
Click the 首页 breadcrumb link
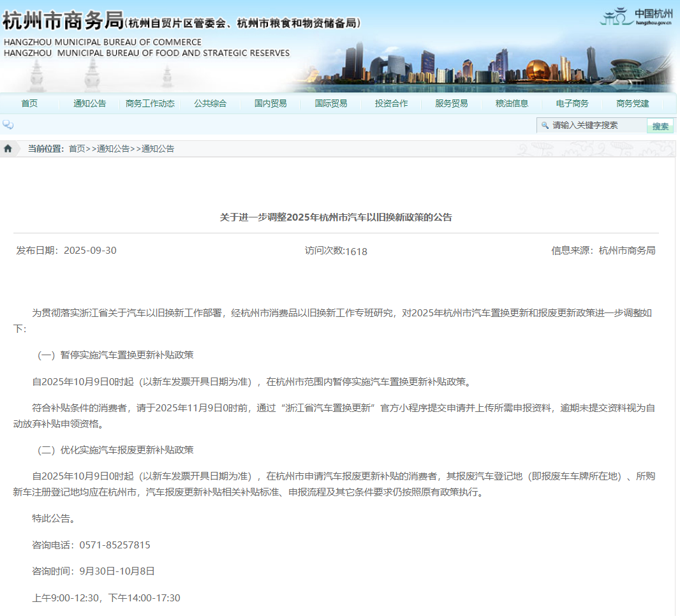(x=77, y=149)
